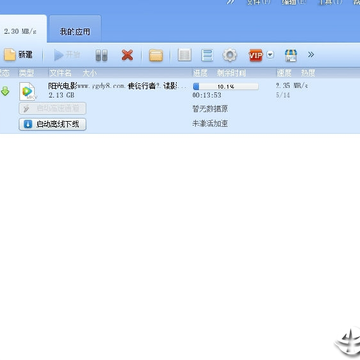Click the 10.1% download progress bar
Viewport: 360px width, 360px height.
pyautogui.click(x=226, y=87)
